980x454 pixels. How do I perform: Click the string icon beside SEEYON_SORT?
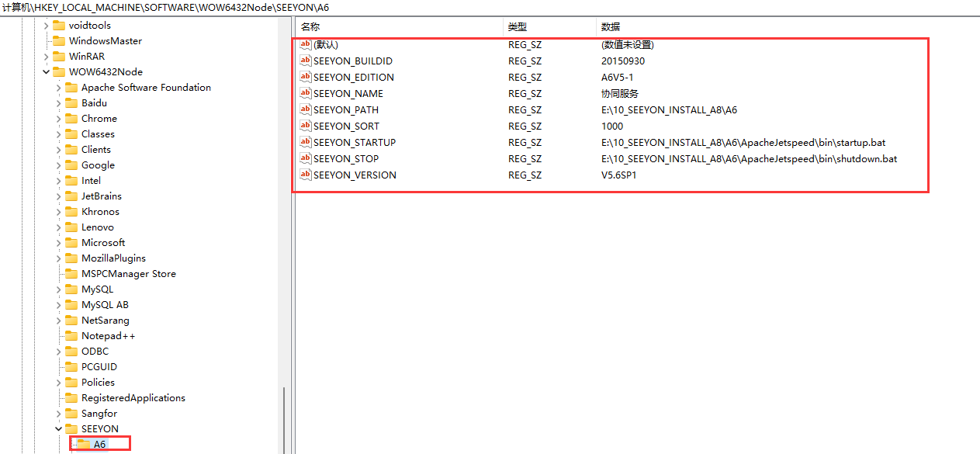click(x=306, y=126)
